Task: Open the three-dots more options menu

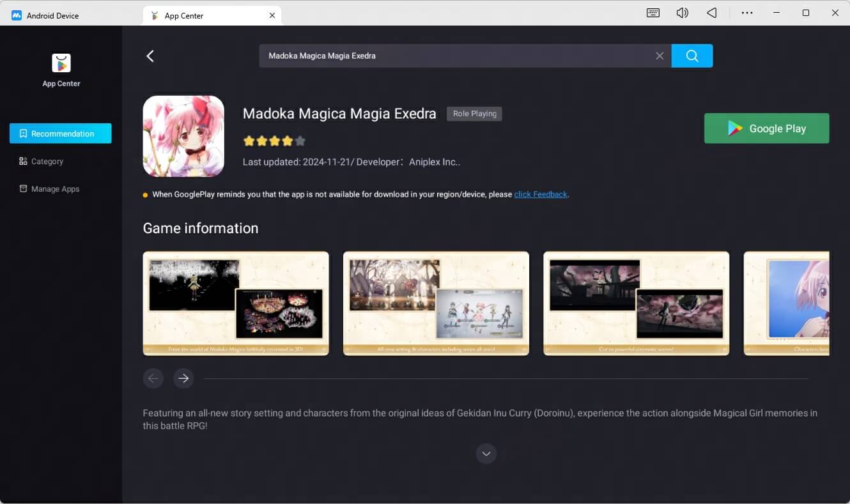Action: (x=747, y=13)
